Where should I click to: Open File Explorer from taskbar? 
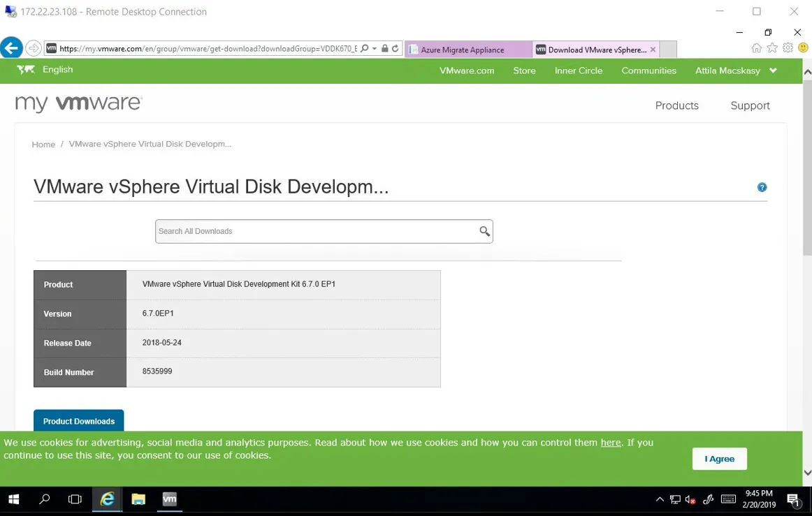point(138,499)
